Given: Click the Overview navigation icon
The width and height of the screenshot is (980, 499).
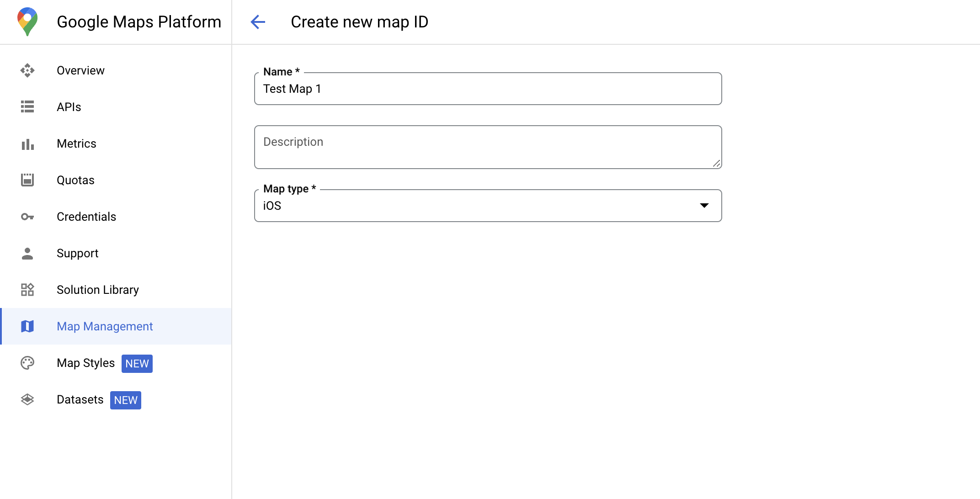Looking at the screenshot, I should (x=27, y=71).
